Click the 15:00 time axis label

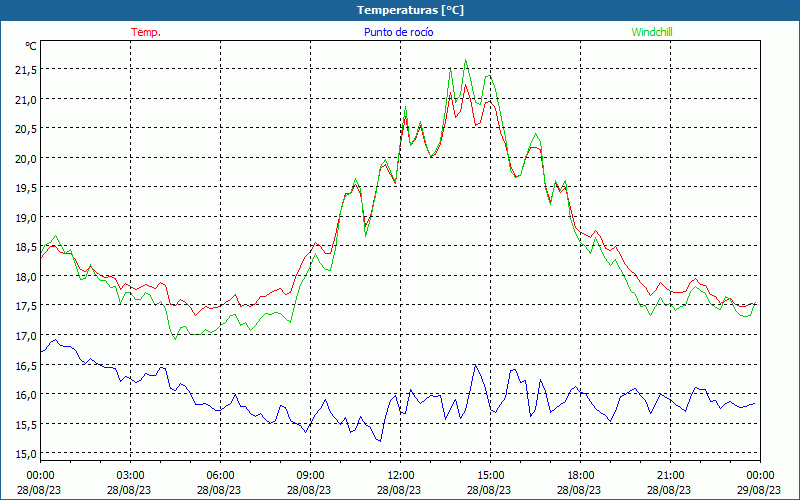click(490, 476)
